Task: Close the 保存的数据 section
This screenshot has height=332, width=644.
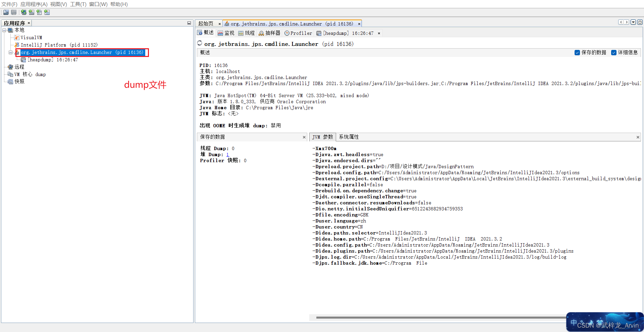Action: click(304, 137)
